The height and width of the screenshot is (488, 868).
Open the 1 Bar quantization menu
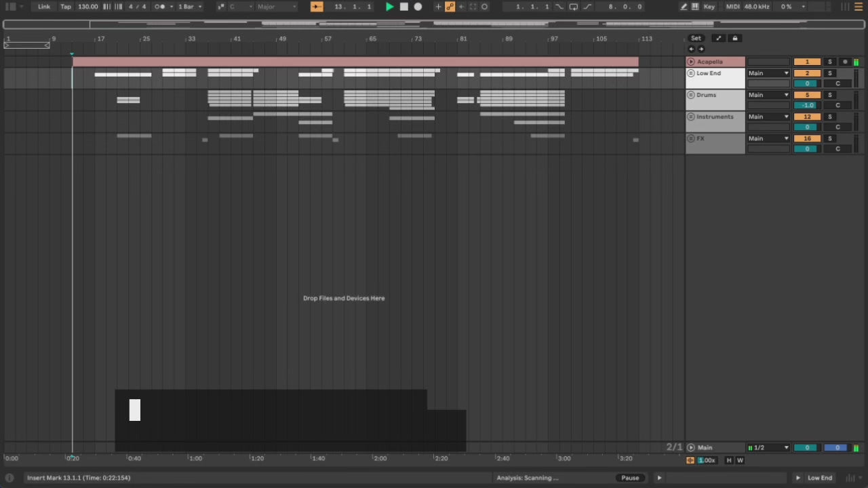pos(190,7)
